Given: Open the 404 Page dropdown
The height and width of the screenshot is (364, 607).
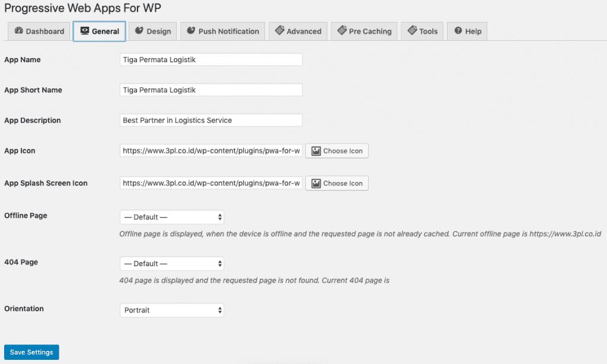Looking at the screenshot, I should (x=172, y=263).
